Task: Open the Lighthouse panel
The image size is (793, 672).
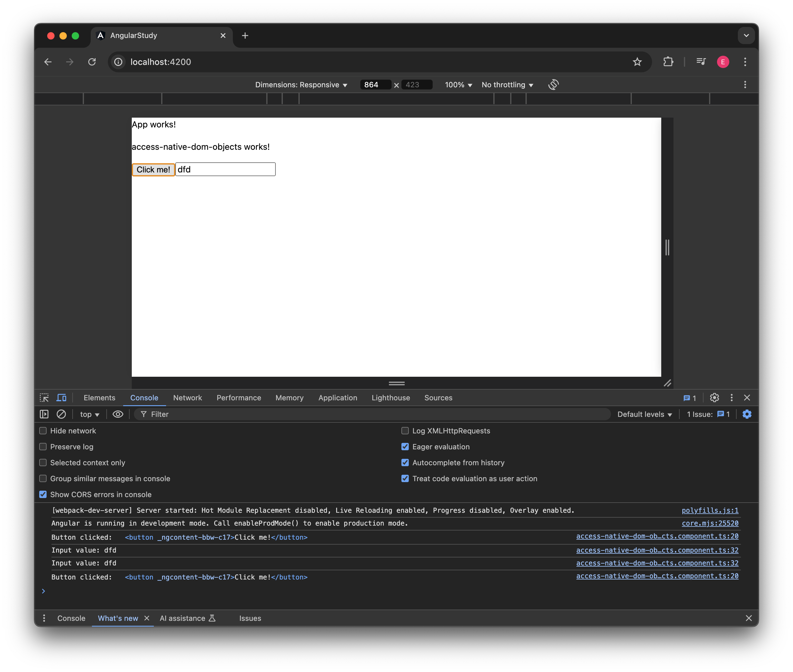Action: (x=390, y=398)
